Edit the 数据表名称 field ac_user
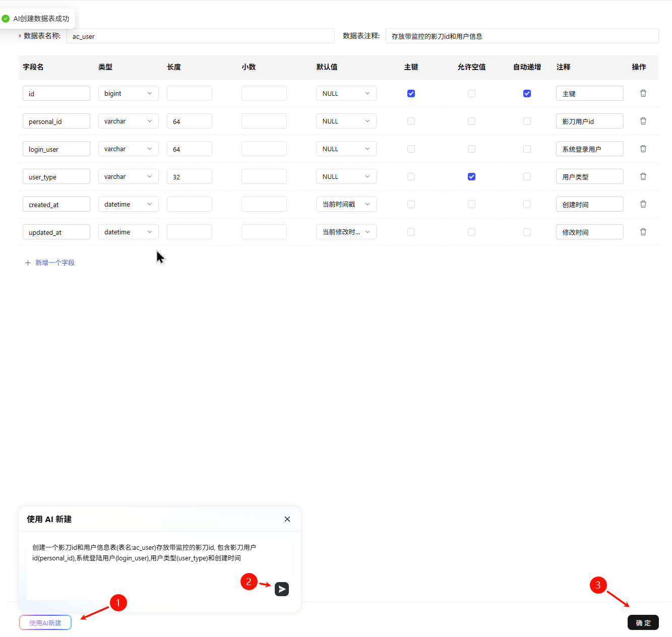 coord(201,36)
